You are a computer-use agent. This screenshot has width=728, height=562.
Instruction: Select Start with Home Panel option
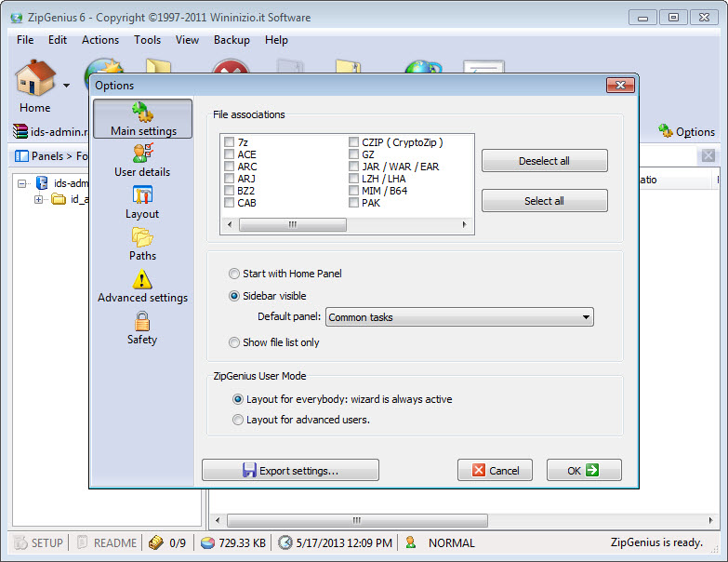tap(234, 274)
